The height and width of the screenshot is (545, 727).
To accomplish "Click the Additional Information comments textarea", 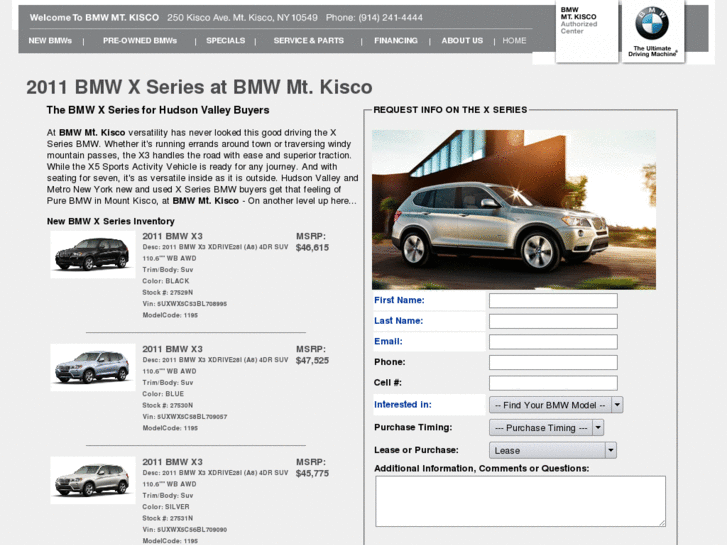I will coord(520,501).
